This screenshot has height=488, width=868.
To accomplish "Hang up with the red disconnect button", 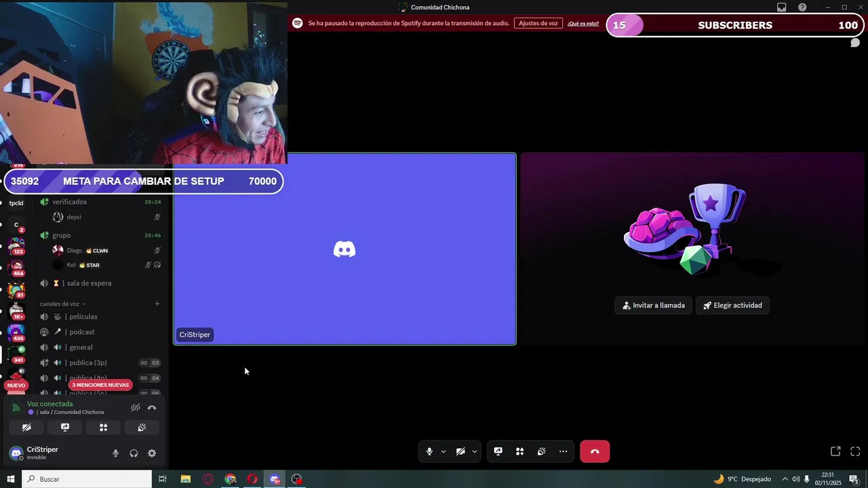I will pyautogui.click(x=595, y=451).
